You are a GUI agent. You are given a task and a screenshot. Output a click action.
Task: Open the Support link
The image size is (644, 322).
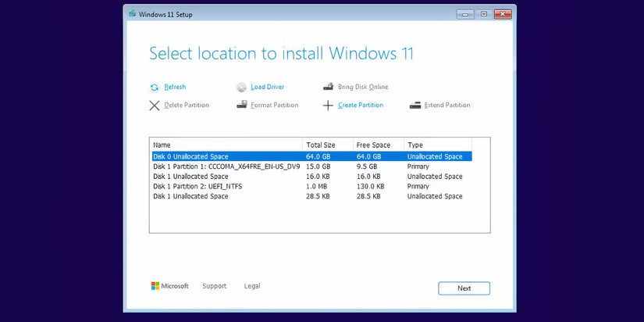[214, 286]
